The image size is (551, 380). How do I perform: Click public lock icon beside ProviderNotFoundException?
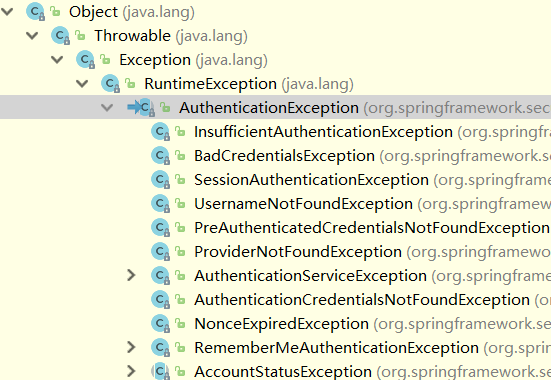(180, 251)
